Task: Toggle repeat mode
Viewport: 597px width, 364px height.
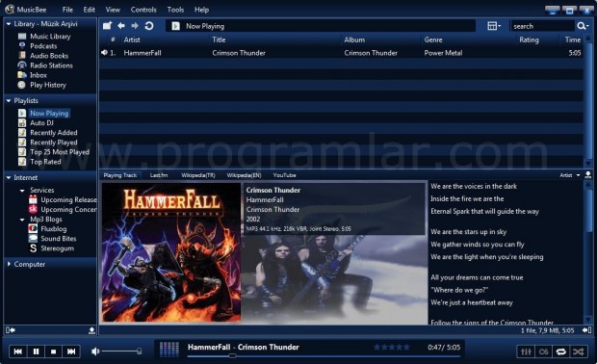Action: point(560,351)
